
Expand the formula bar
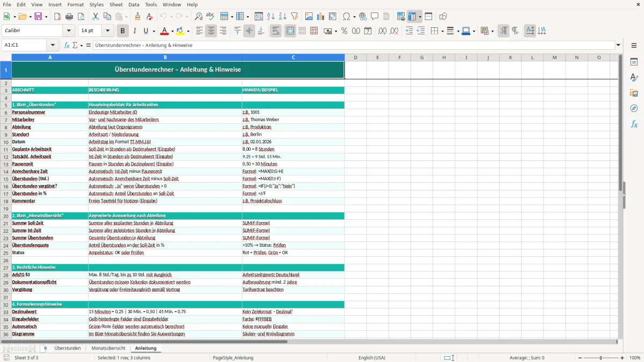pos(618,46)
